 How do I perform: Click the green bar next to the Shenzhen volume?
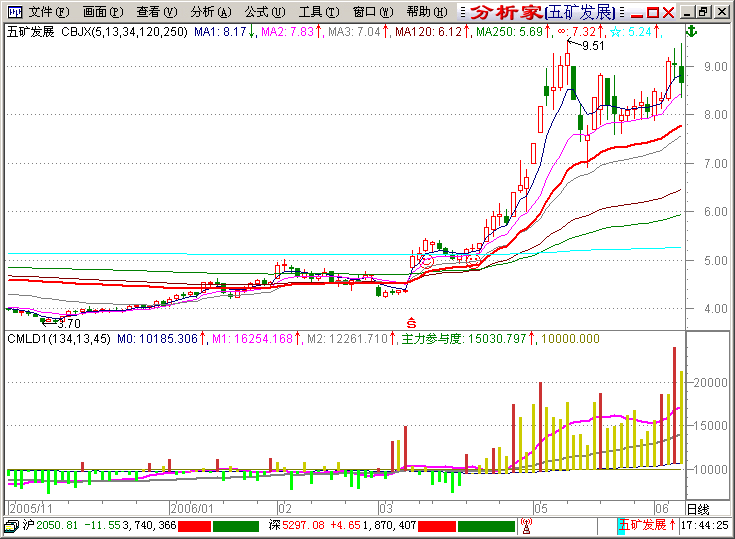(486, 526)
